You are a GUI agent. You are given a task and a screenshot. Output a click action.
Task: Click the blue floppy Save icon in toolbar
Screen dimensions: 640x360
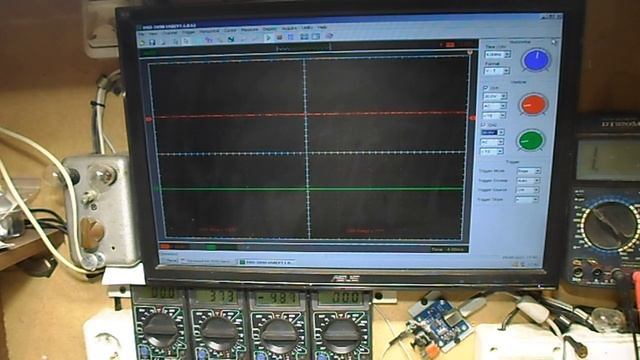tap(152, 42)
